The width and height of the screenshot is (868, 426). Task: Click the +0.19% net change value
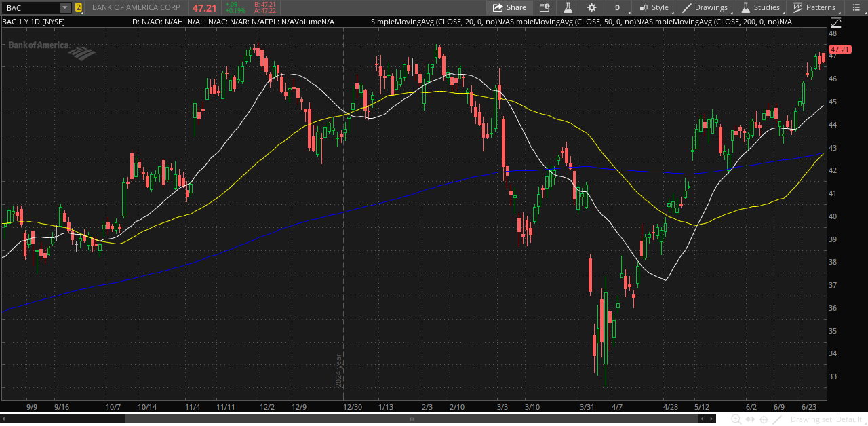pyautogui.click(x=236, y=11)
